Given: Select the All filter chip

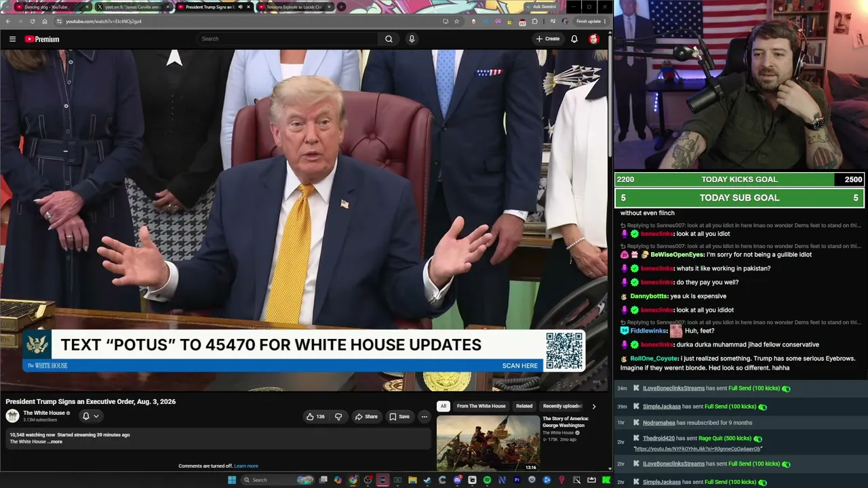Looking at the screenshot, I should tap(443, 406).
